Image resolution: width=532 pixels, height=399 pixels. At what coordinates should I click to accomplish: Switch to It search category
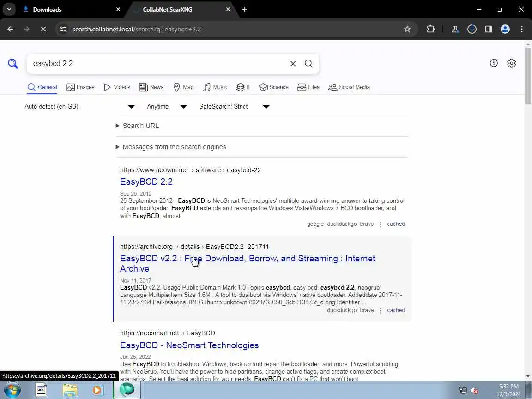pos(243,87)
